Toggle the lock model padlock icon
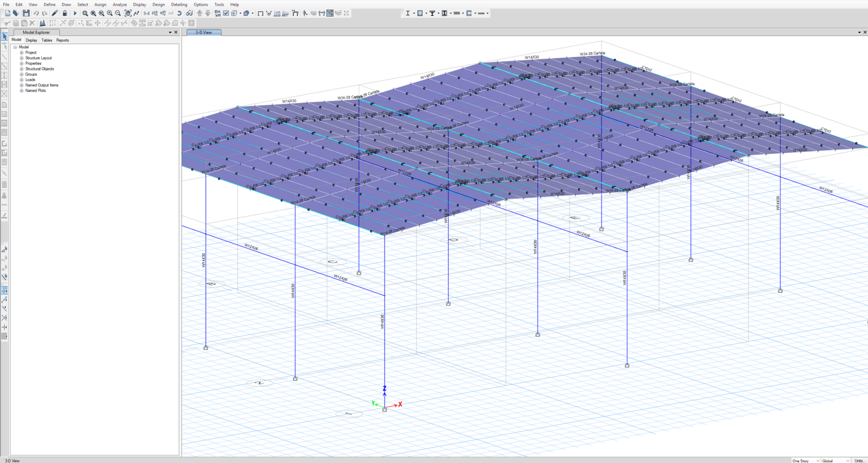Screen dimensions: 868x463 tap(65, 13)
